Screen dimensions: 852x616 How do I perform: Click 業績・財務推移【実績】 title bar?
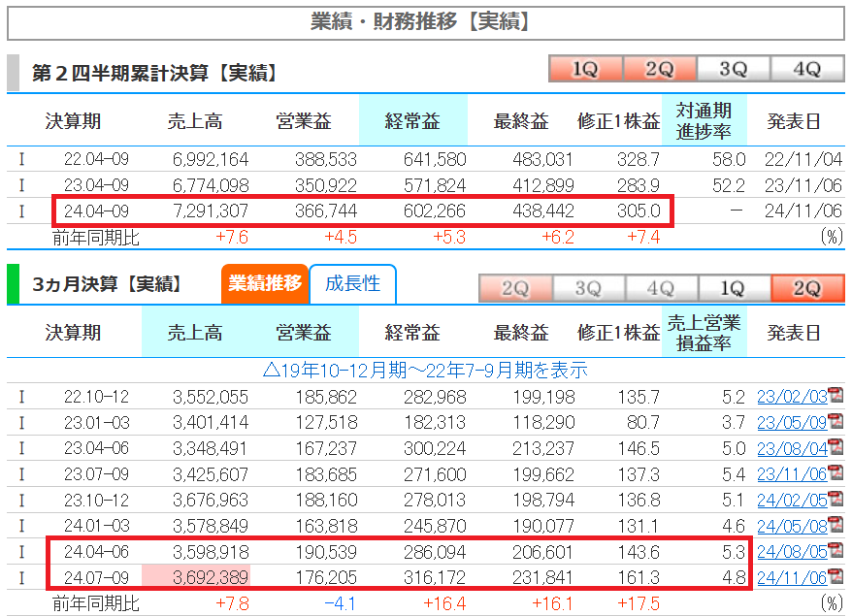pos(426,23)
